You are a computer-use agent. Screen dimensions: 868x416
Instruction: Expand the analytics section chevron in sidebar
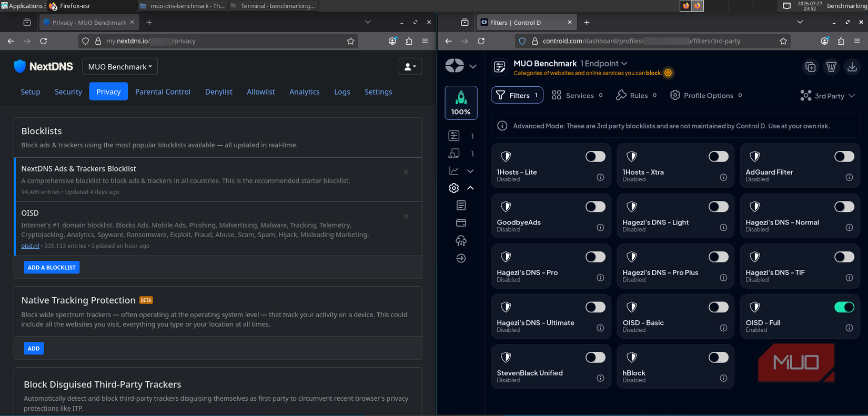click(470, 171)
